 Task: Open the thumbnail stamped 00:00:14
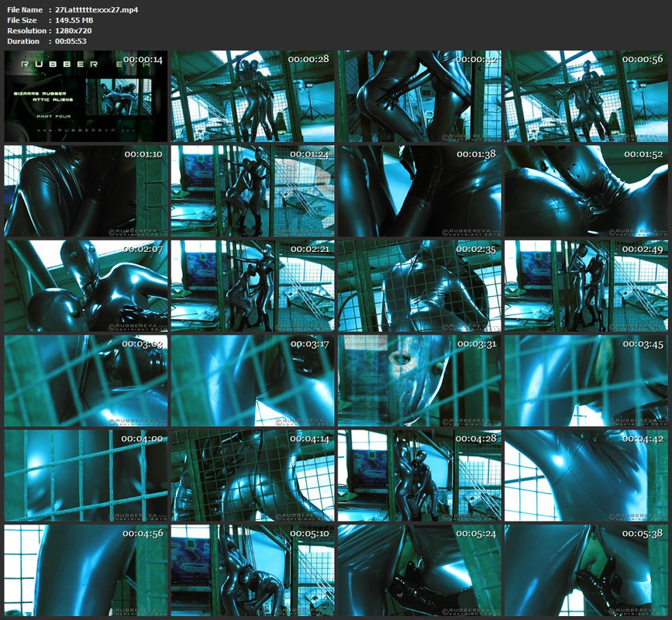click(86, 96)
